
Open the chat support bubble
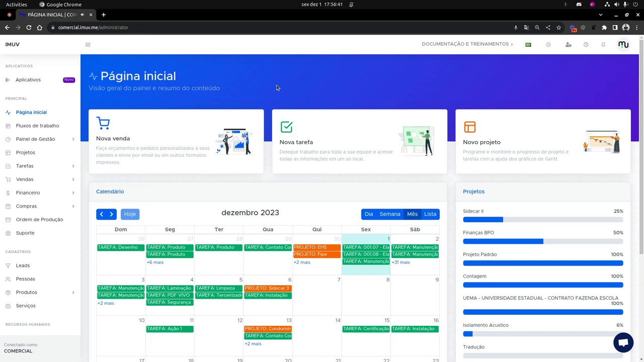click(623, 342)
